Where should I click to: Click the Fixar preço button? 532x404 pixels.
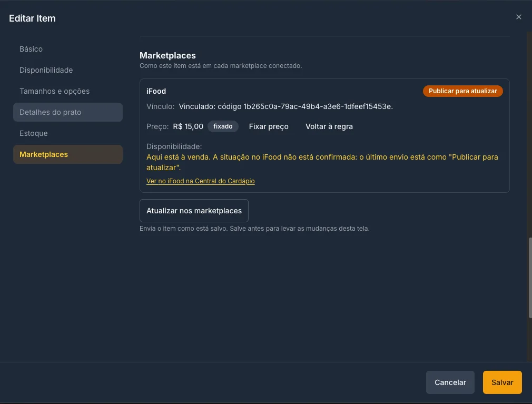(269, 126)
